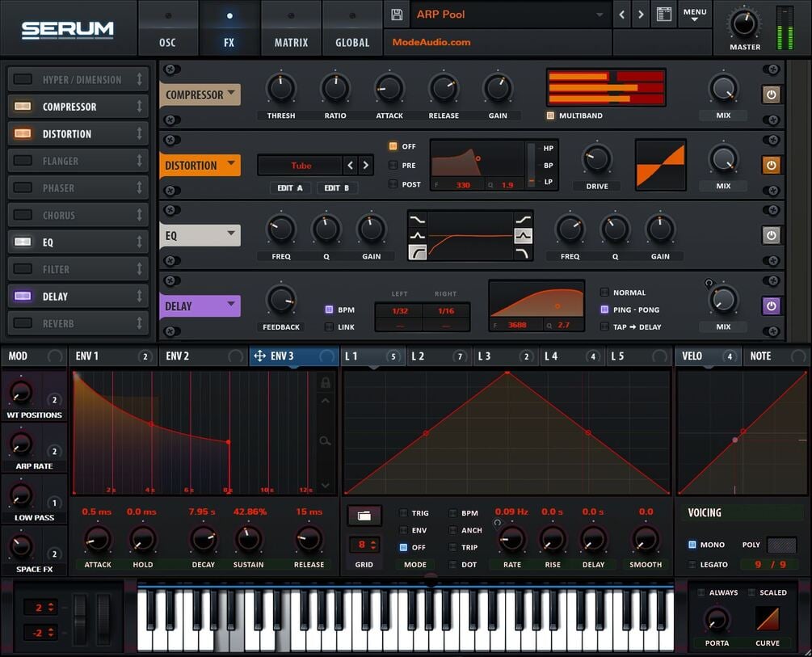Click the portamento curve display

click(767, 619)
